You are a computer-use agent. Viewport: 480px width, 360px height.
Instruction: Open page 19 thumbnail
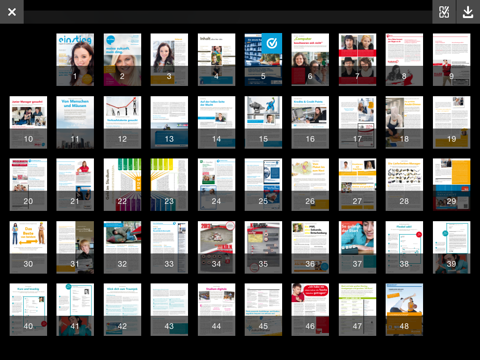tap(452, 122)
